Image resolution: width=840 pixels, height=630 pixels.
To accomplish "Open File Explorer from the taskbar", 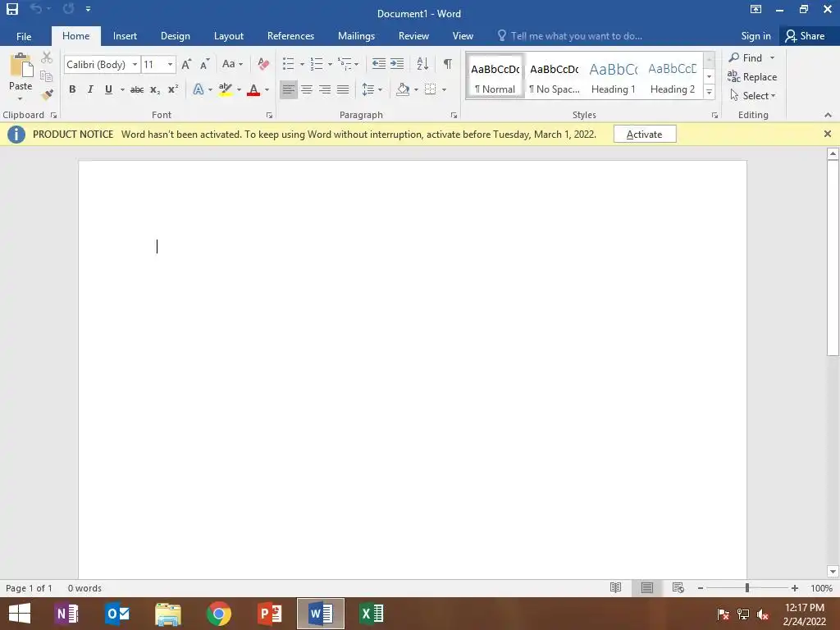I will [167, 614].
